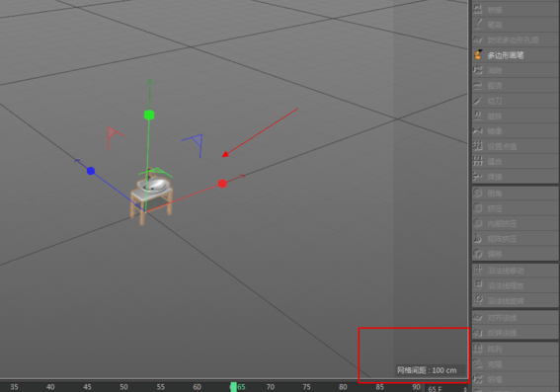Viewport: 560px width, 392px height.
Task: Choose 封闭多边形孔洞 (Close Polygon Hole) icon
Action: coord(477,39)
